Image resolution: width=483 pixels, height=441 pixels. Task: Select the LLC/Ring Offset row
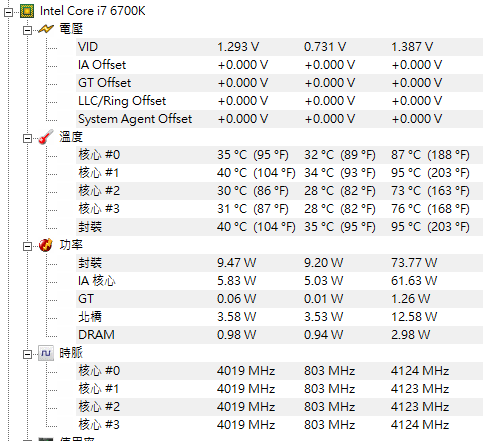(279, 101)
